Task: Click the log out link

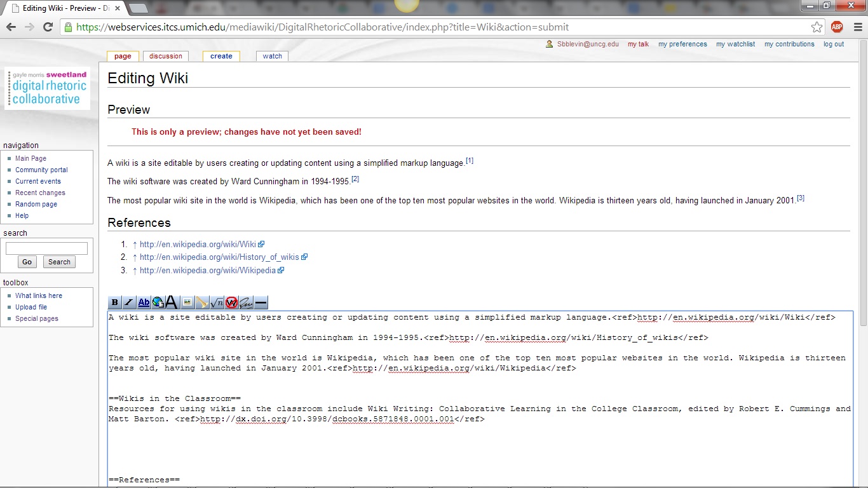Action: pyautogui.click(x=834, y=44)
